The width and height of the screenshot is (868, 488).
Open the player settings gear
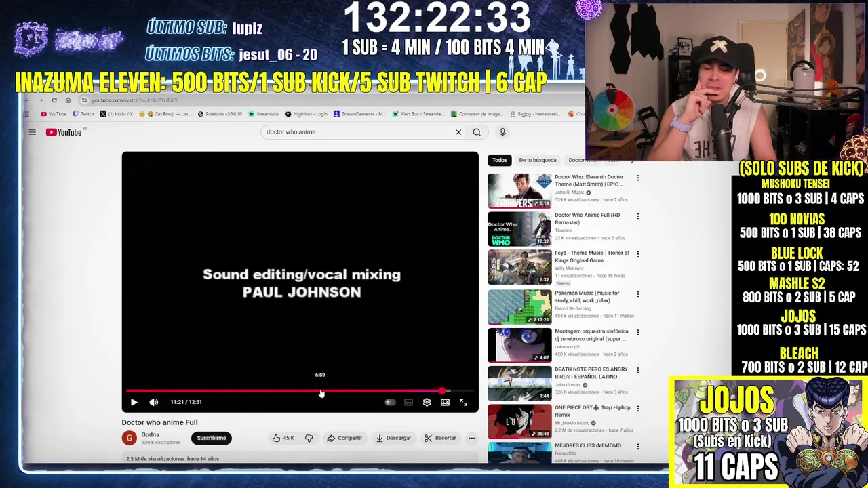tap(427, 402)
